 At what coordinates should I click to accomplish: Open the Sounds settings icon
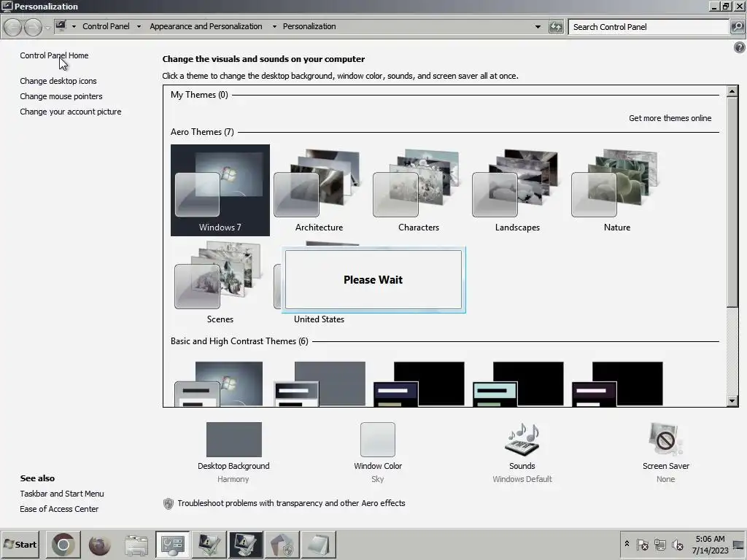[522, 440]
